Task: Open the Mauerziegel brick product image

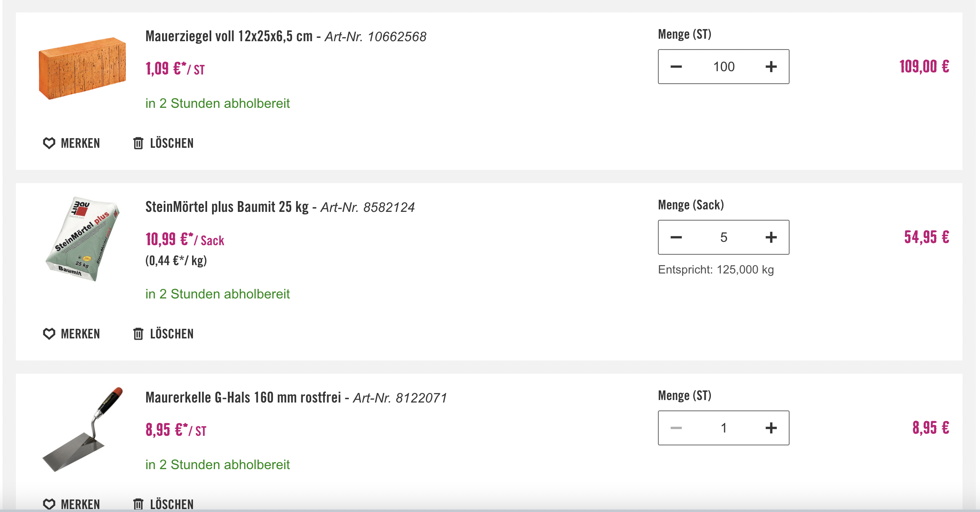Action: [82, 68]
